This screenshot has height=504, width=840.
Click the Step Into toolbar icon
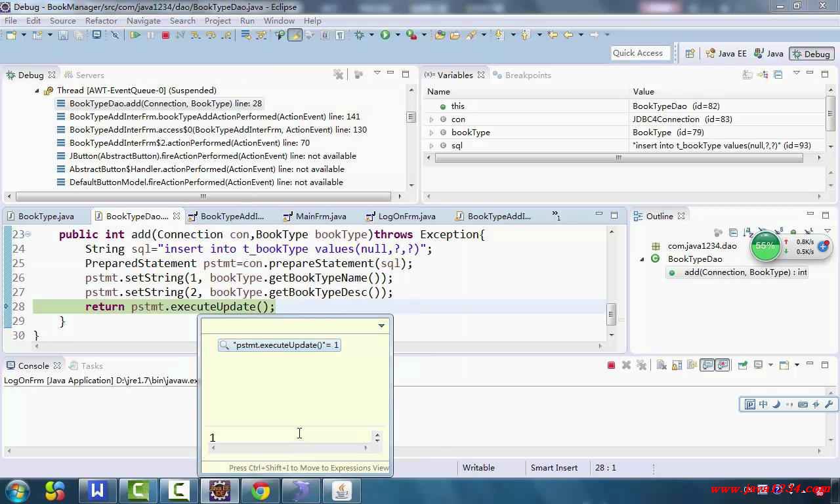(x=195, y=35)
